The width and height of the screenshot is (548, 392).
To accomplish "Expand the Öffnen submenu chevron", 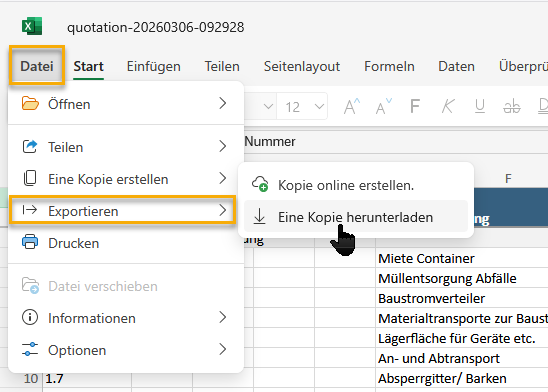I will coord(223,103).
